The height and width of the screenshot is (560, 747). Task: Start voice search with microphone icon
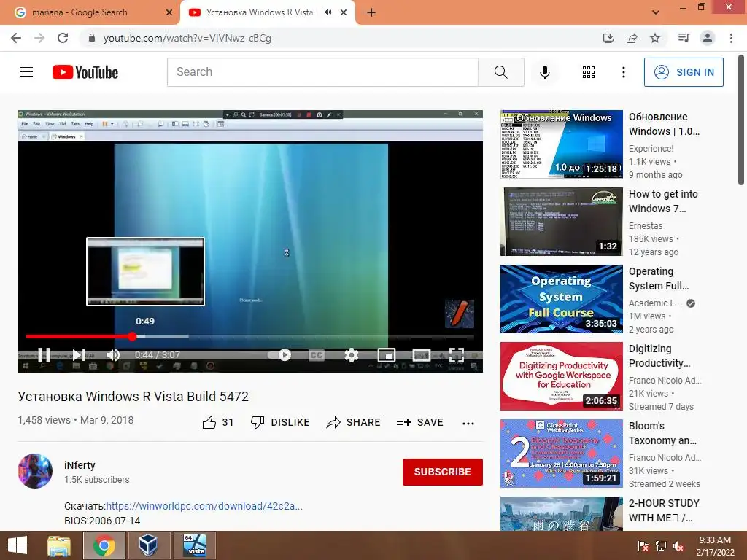click(x=544, y=72)
